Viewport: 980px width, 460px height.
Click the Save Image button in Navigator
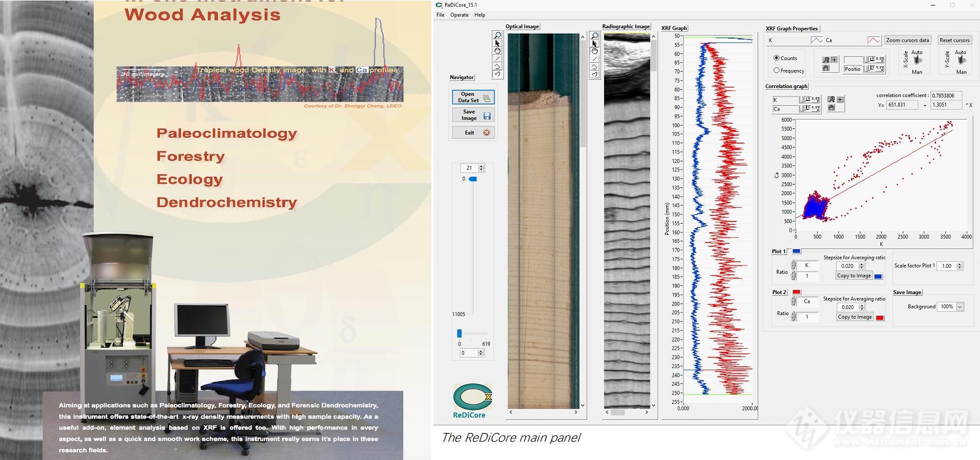coord(473,115)
